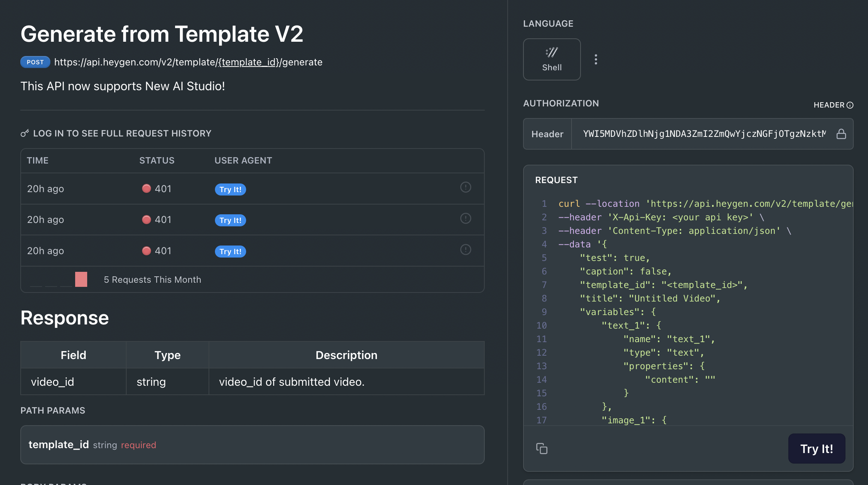This screenshot has height=485, width=868.
Task: Click 'This API now supports New AI Studio!' text
Action: tap(123, 86)
